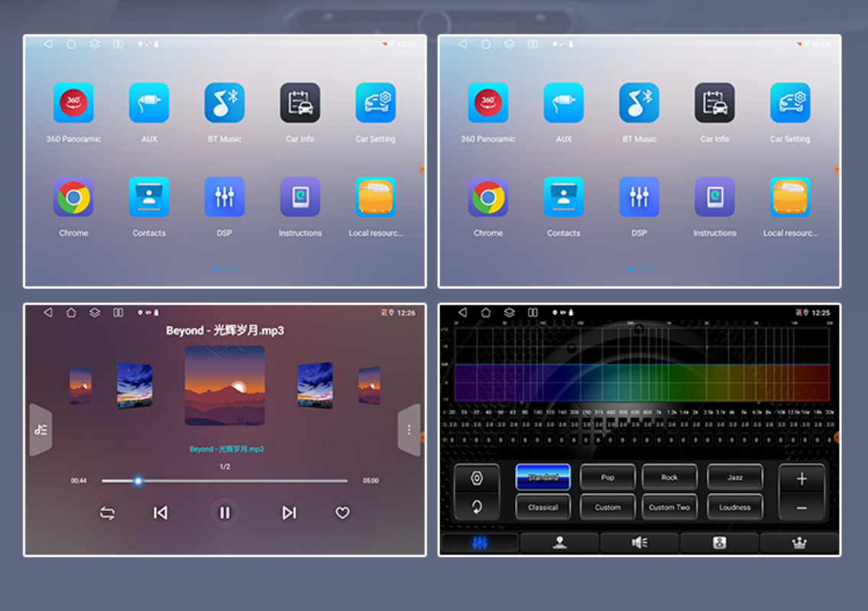Switch to the crown tab in DSP bottom bar

coord(798,543)
